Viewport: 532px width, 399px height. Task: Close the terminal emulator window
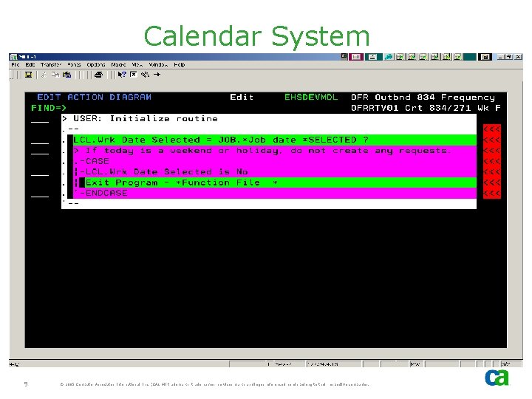[x=518, y=57]
